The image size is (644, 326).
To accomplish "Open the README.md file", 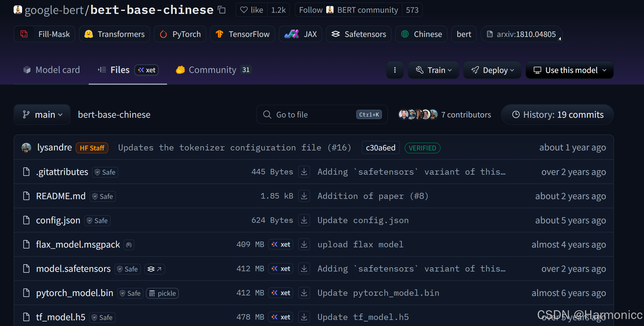I will pos(61,196).
